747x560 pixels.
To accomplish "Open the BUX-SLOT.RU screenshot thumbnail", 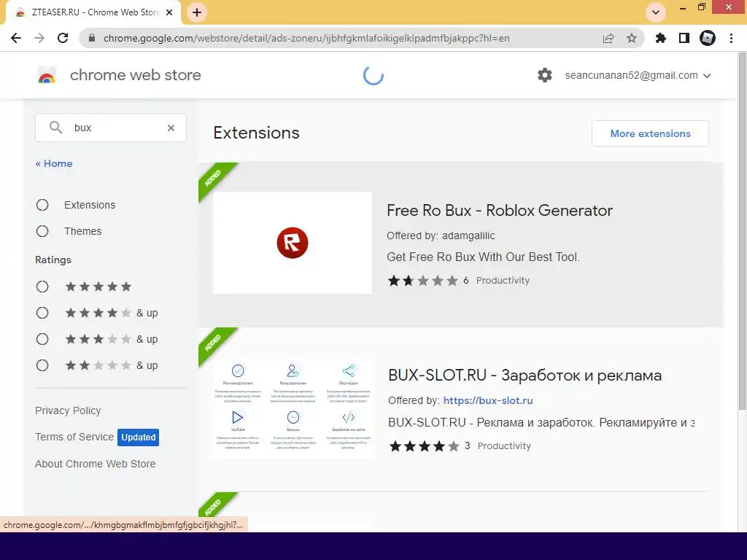I will click(293, 408).
